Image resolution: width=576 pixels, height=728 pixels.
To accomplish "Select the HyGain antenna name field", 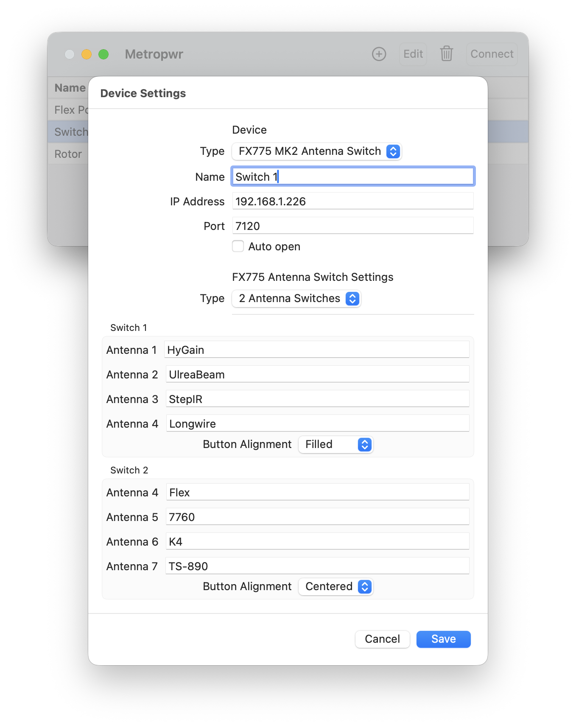I will (316, 350).
